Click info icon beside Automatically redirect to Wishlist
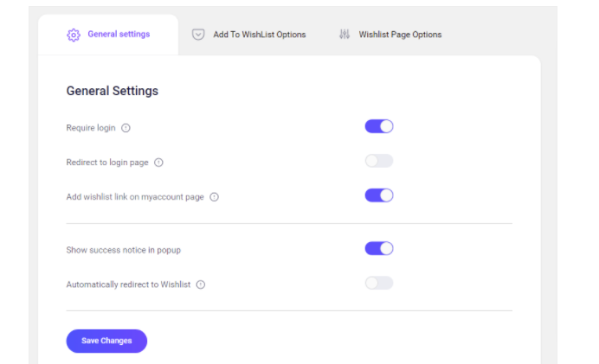The image size is (599, 364). coord(200,284)
